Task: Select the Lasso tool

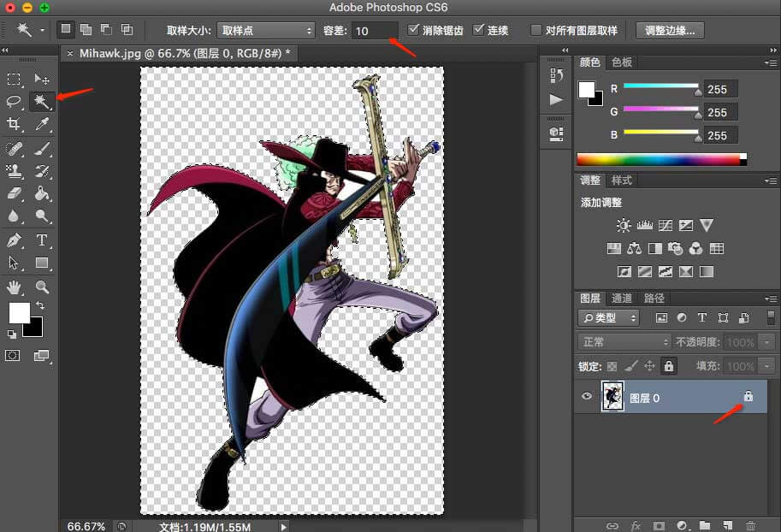Action: (x=14, y=102)
